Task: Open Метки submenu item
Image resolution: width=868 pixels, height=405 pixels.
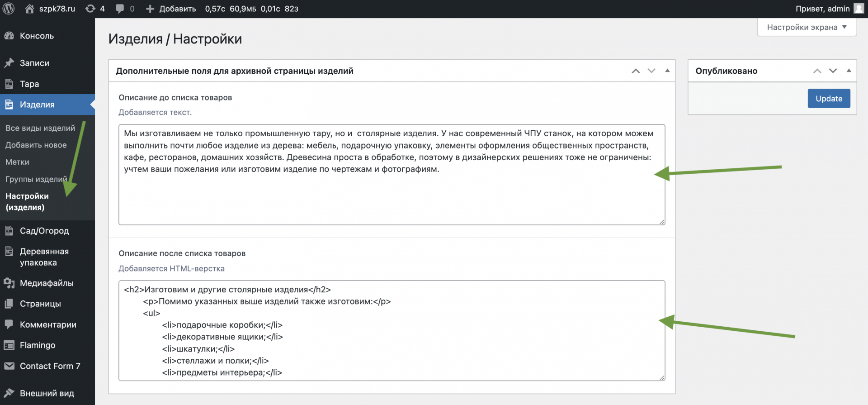Action: coord(17,162)
